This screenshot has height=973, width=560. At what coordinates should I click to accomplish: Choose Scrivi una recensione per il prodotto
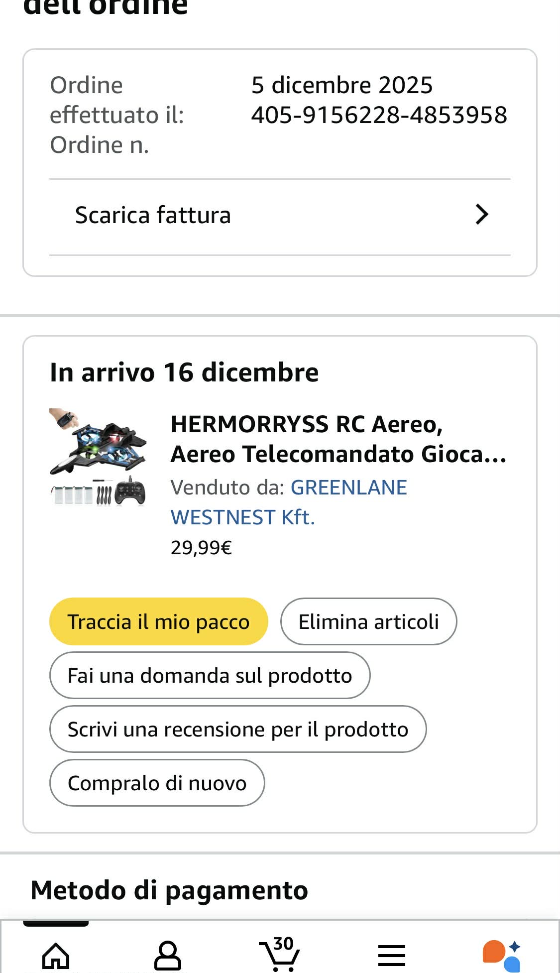pyautogui.click(x=238, y=729)
